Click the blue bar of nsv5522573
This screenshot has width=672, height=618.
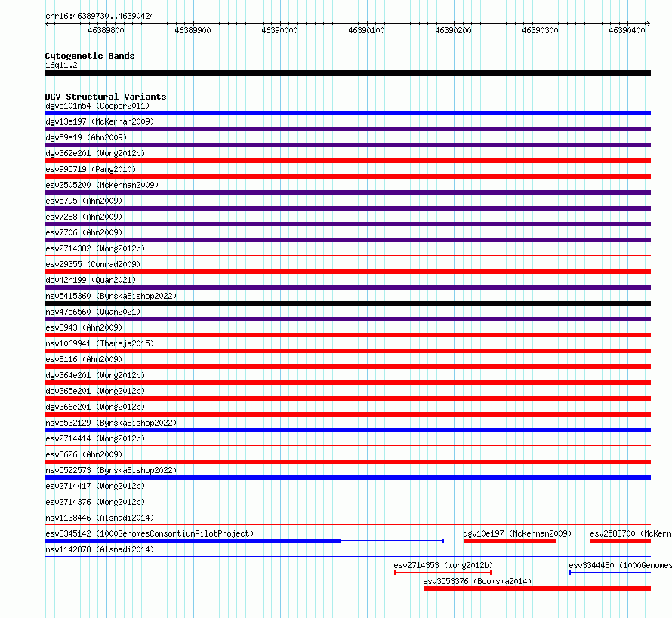pos(347,478)
